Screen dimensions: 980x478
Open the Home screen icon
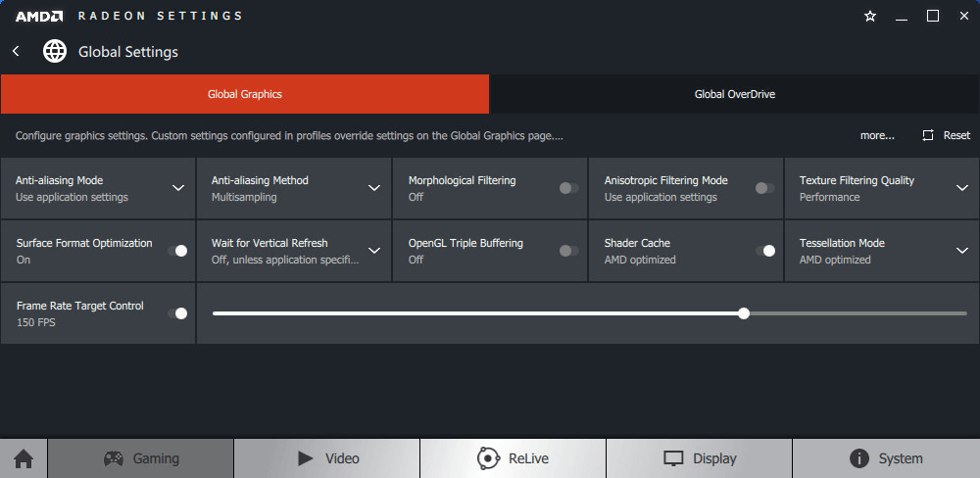click(24, 458)
